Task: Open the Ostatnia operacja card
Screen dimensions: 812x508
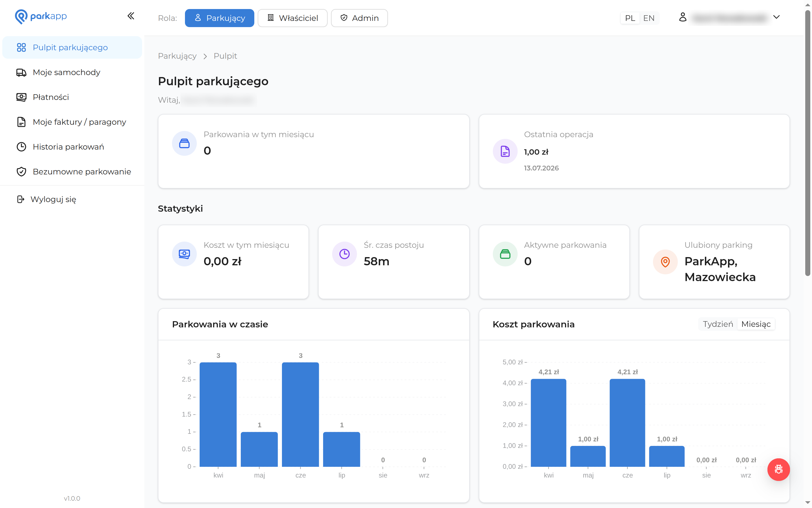Action: pyautogui.click(x=634, y=152)
